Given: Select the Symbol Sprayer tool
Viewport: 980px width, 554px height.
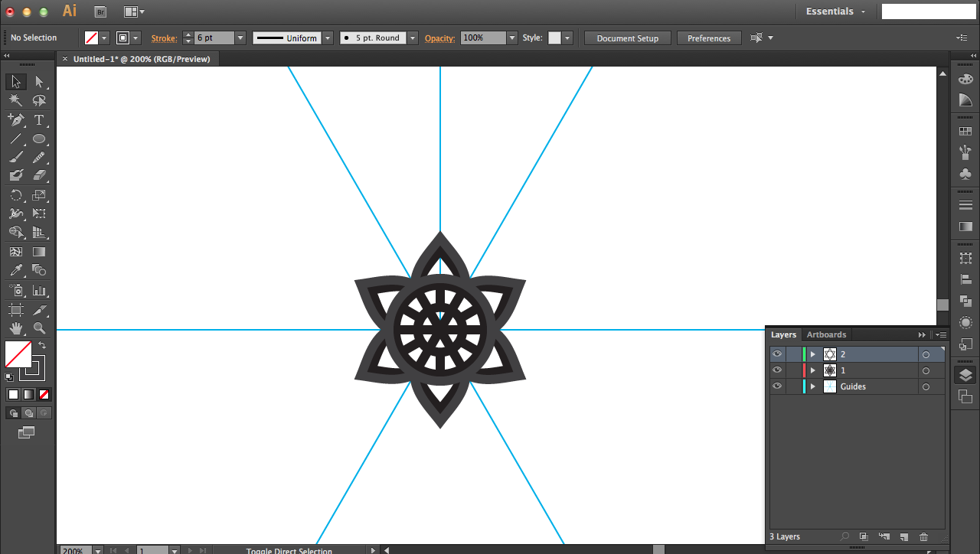Looking at the screenshot, I should pyautogui.click(x=16, y=290).
